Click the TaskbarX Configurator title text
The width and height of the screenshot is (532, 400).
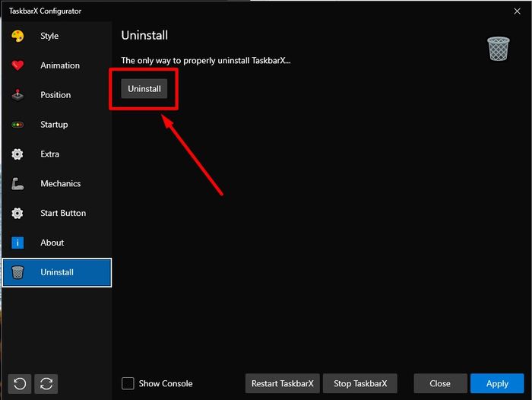point(45,11)
